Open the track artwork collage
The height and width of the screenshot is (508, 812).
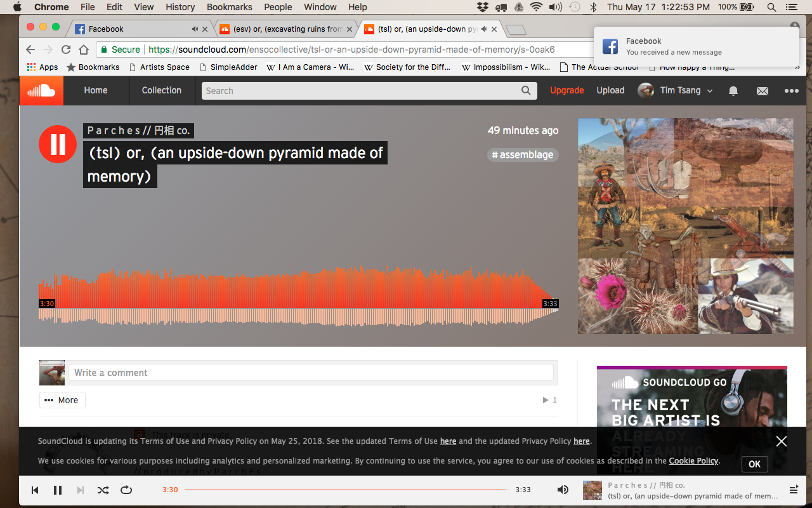click(685, 226)
